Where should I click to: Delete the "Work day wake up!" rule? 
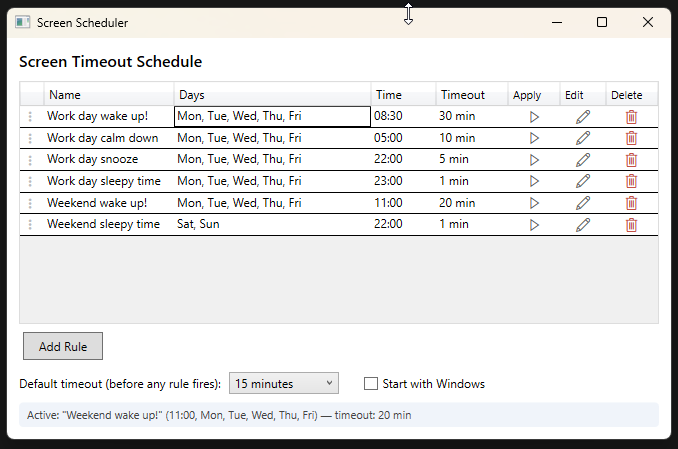coord(631,117)
